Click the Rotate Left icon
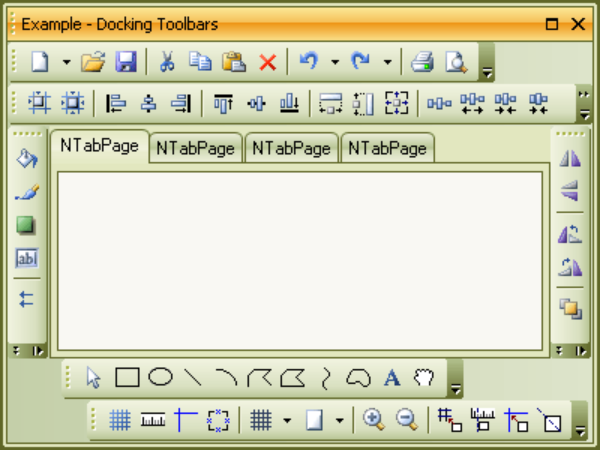The width and height of the screenshot is (600, 450). 570,234
